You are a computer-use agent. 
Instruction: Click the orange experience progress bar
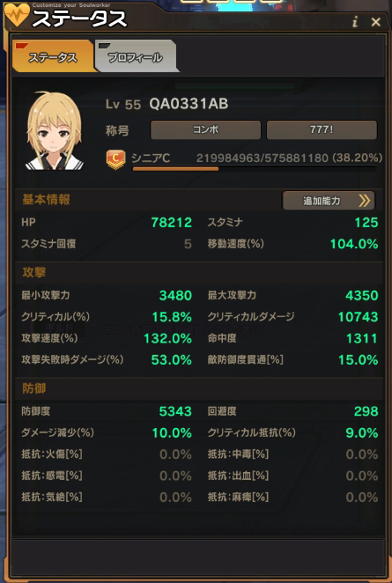point(255,169)
